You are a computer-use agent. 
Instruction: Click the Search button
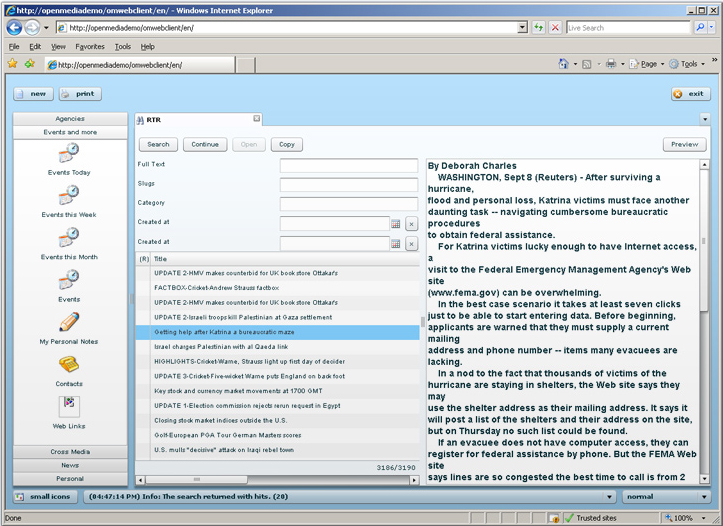158,144
